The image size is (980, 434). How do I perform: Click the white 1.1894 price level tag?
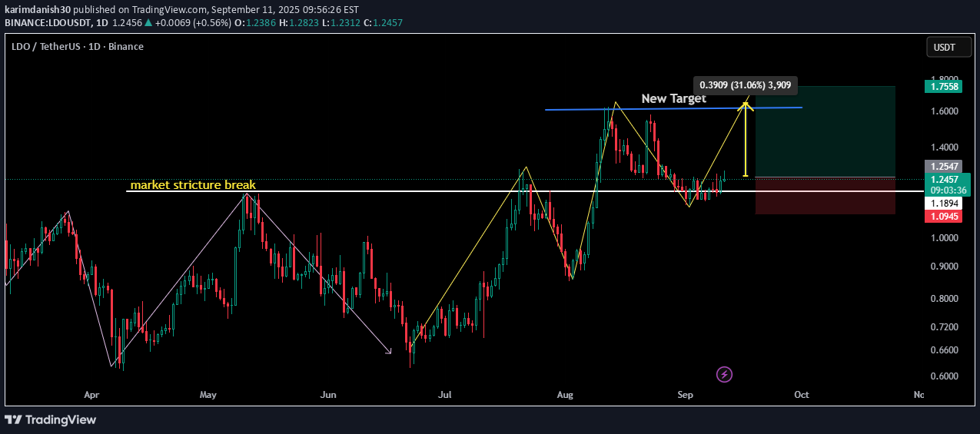tap(945, 204)
